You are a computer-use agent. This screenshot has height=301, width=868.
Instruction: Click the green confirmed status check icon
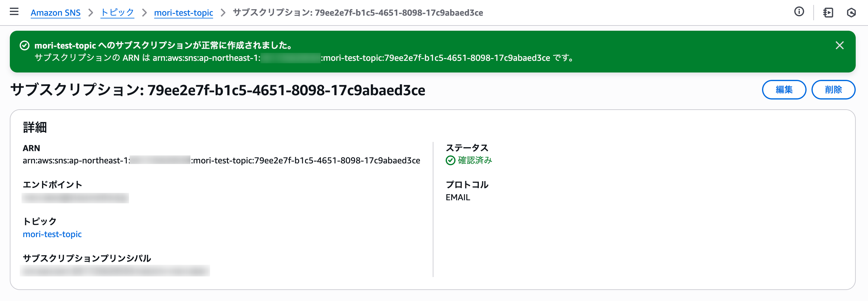click(x=450, y=160)
